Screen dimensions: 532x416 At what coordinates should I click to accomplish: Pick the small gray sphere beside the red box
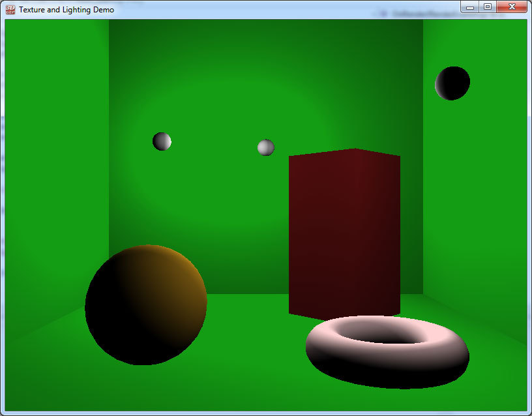pyautogui.click(x=265, y=147)
